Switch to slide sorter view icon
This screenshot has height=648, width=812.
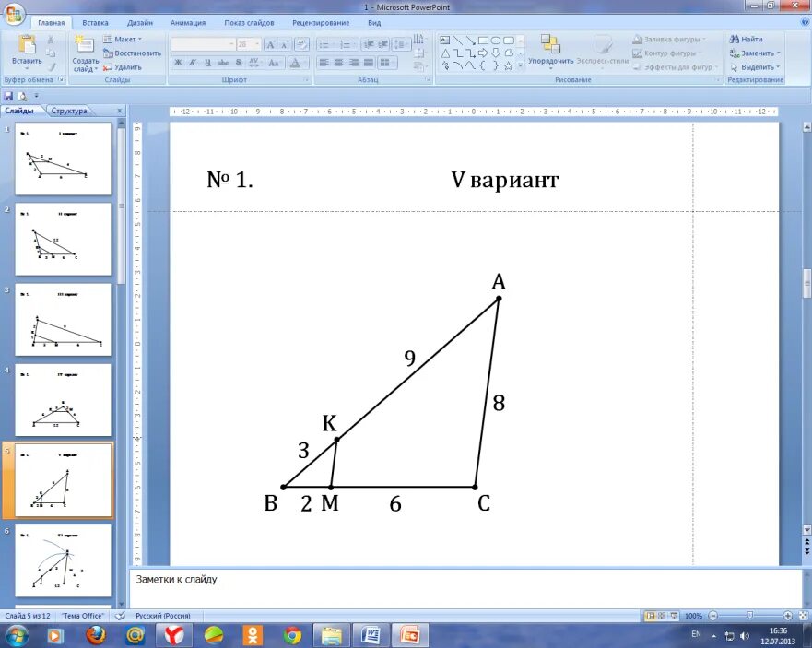[662, 616]
